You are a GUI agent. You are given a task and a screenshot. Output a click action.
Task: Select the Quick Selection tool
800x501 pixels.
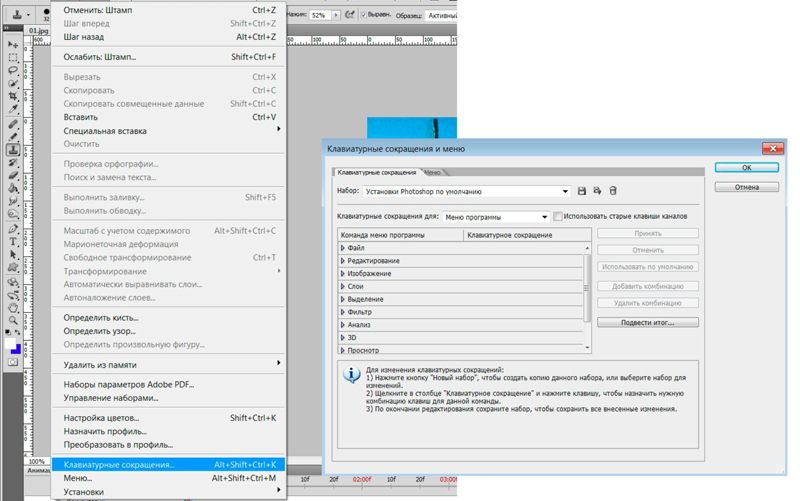click(13, 83)
